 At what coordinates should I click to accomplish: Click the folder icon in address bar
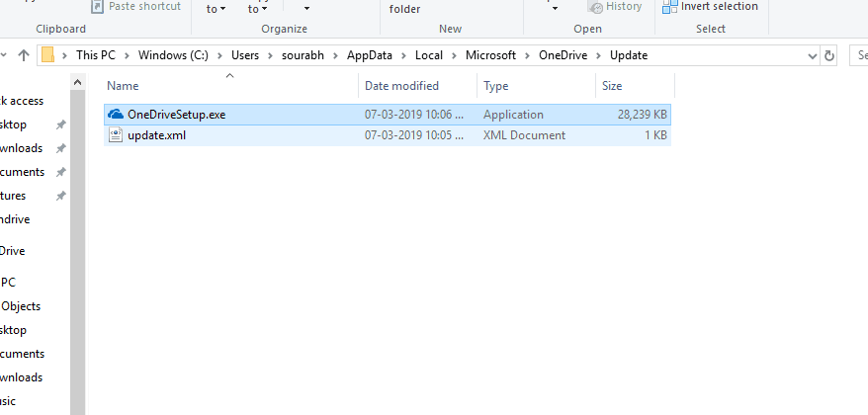(48, 55)
